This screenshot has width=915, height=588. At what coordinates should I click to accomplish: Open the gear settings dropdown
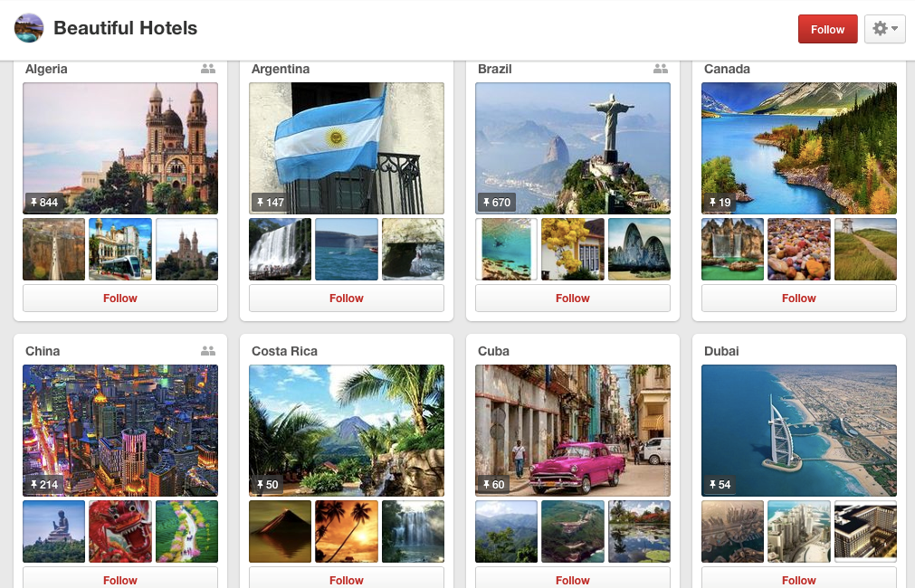[x=884, y=29]
